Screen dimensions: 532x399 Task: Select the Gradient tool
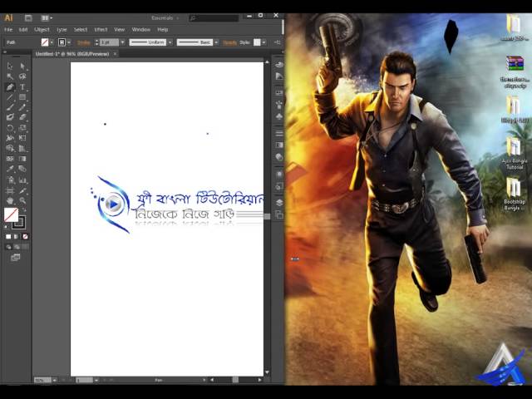pos(22,159)
